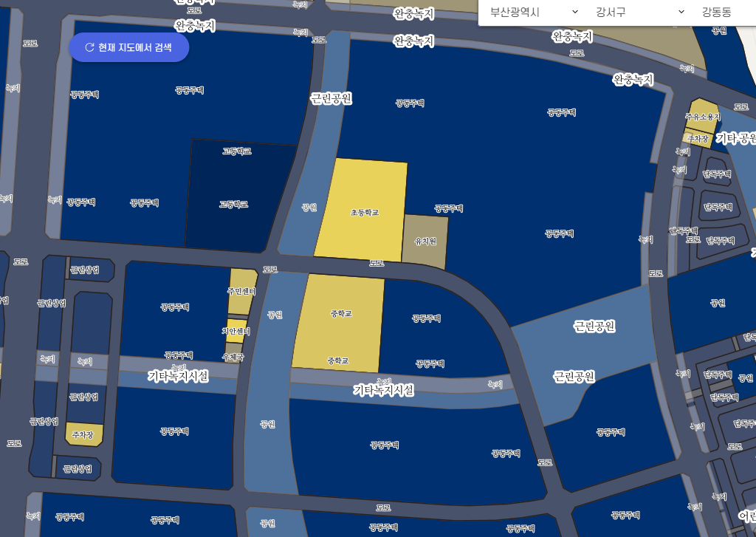Click 주차장 parcel in 근린상업 block
756x537 pixels.
click(x=84, y=434)
